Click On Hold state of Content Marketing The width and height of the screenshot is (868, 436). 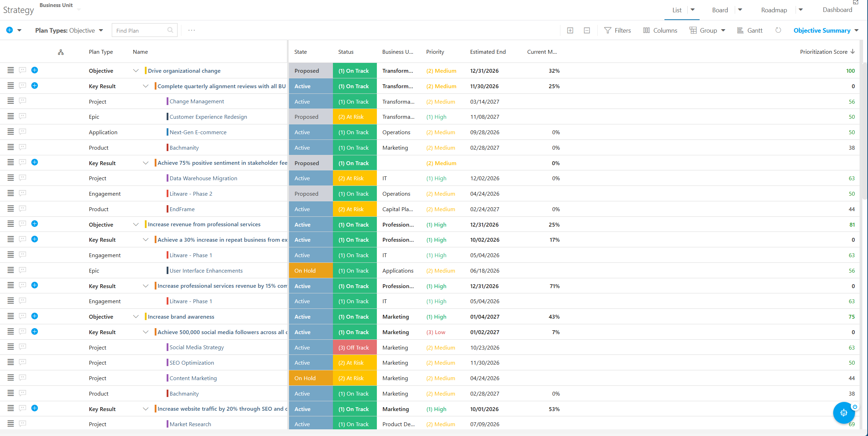coord(311,378)
